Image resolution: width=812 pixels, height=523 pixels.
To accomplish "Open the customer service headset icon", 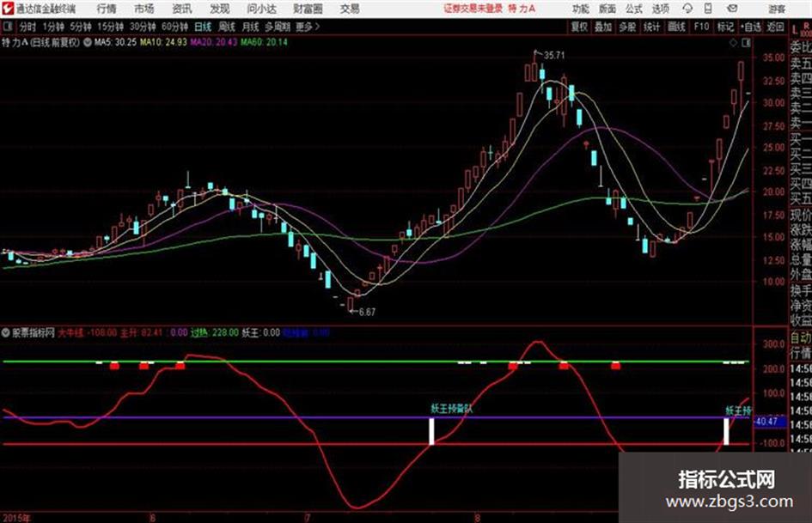I will [x=687, y=9].
